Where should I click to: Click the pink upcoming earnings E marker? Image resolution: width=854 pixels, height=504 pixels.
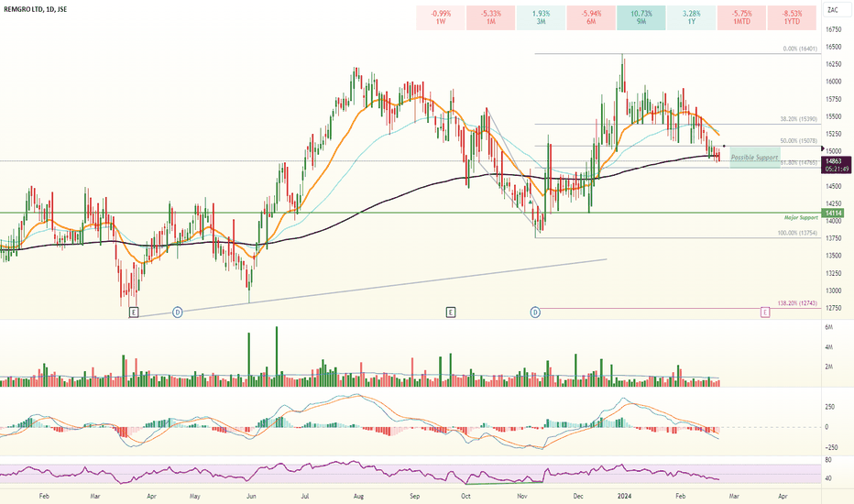765,312
